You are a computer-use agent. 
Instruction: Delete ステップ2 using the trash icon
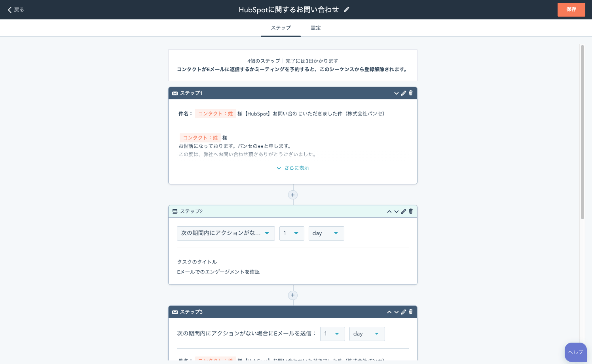(x=411, y=211)
